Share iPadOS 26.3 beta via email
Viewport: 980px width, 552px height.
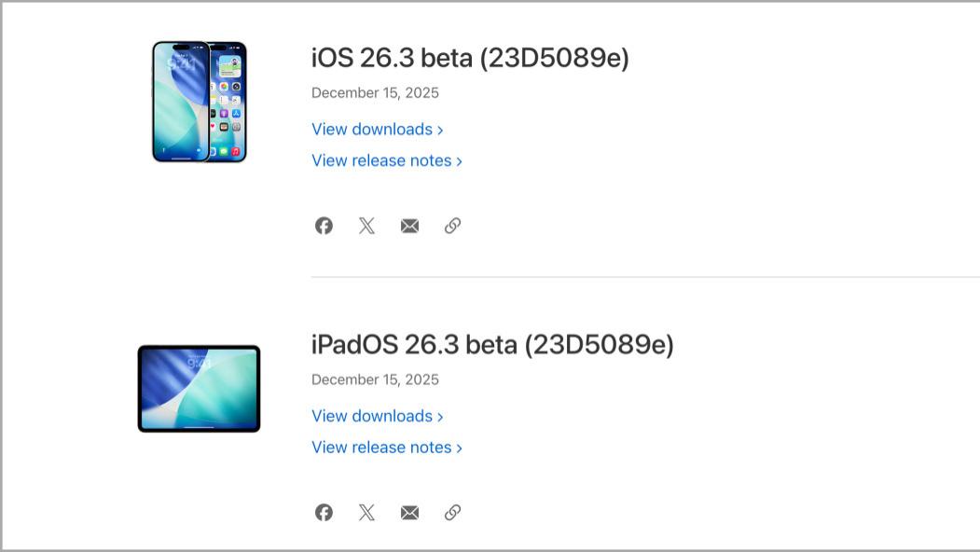(x=409, y=512)
